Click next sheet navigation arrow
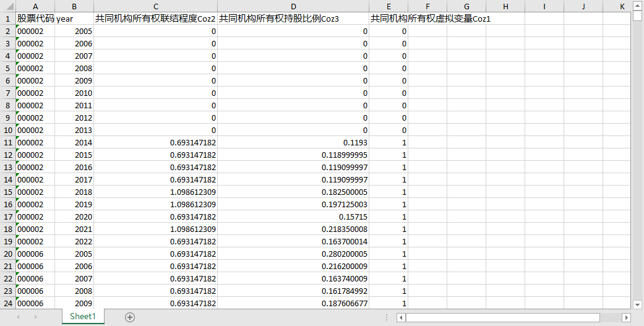Screen dimensions: 644x326 click(x=35, y=317)
